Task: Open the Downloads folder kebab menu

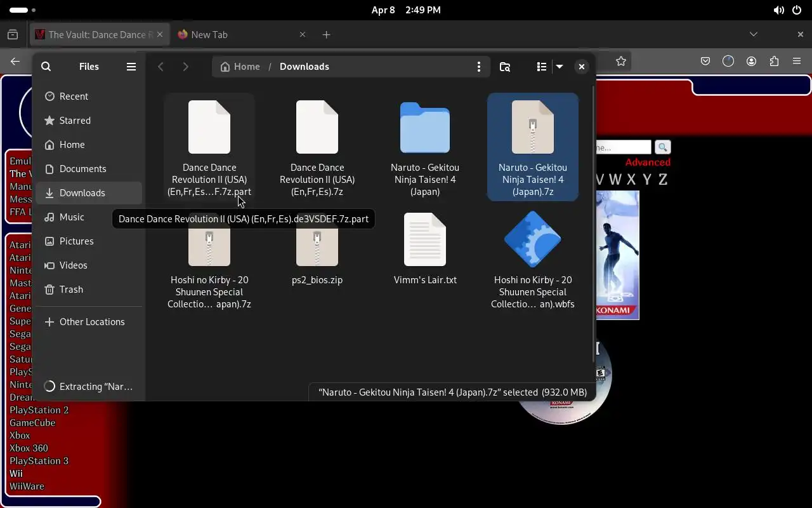Action: pyautogui.click(x=479, y=67)
